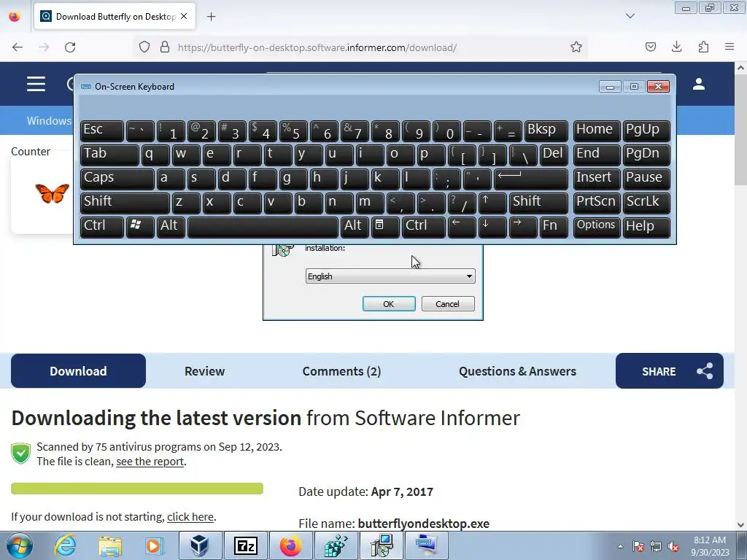The height and width of the screenshot is (560, 747).
Task: Toggle left Ctrl key on keyboard
Action: [x=102, y=226]
